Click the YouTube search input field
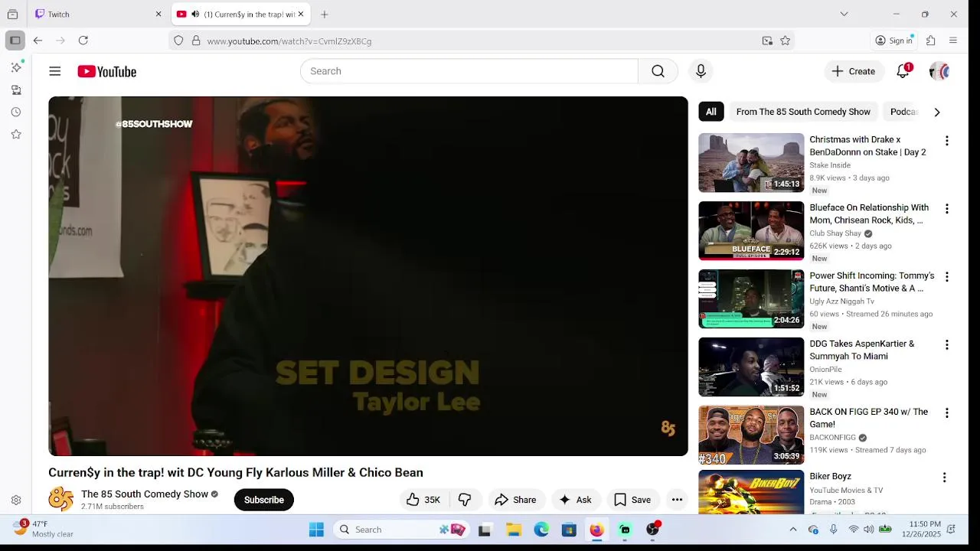This screenshot has height=551, width=980. (469, 71)
